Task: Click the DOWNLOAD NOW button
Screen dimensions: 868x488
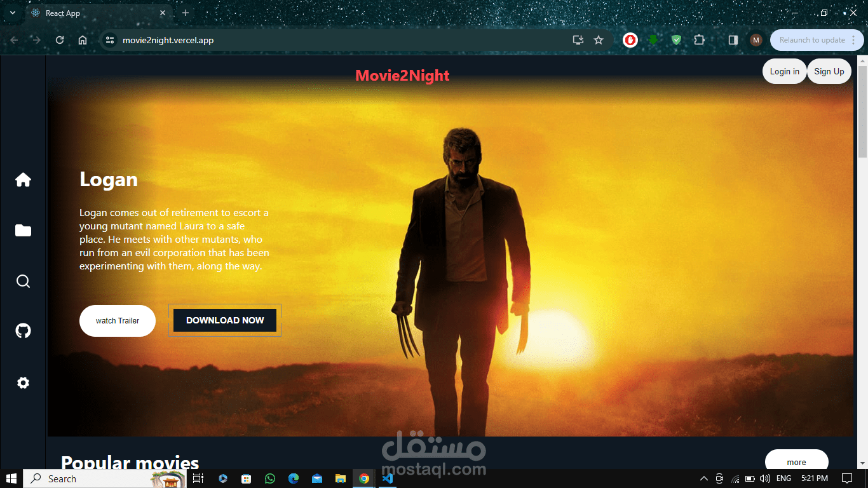Action: [225, 320]
